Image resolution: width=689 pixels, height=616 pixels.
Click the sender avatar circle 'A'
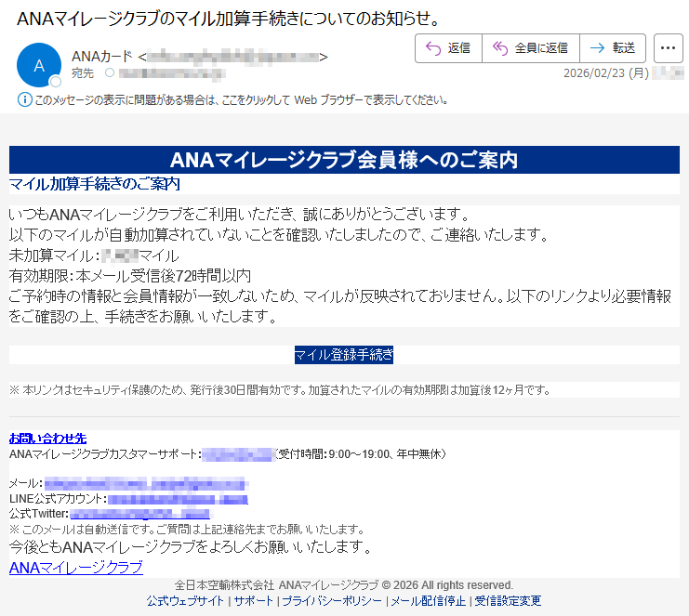(x=39, y=65)
